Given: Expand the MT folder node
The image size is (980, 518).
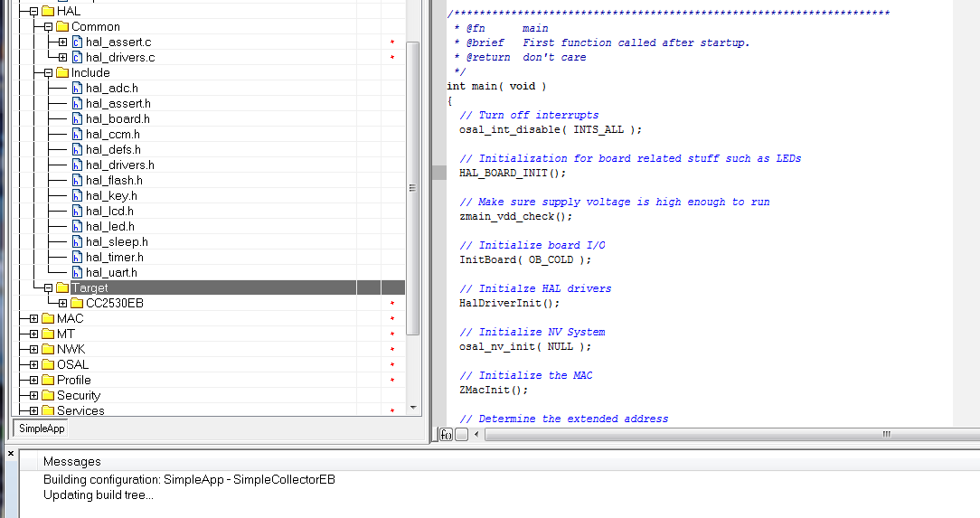Looking at the screenshot, I should [33, 334].
